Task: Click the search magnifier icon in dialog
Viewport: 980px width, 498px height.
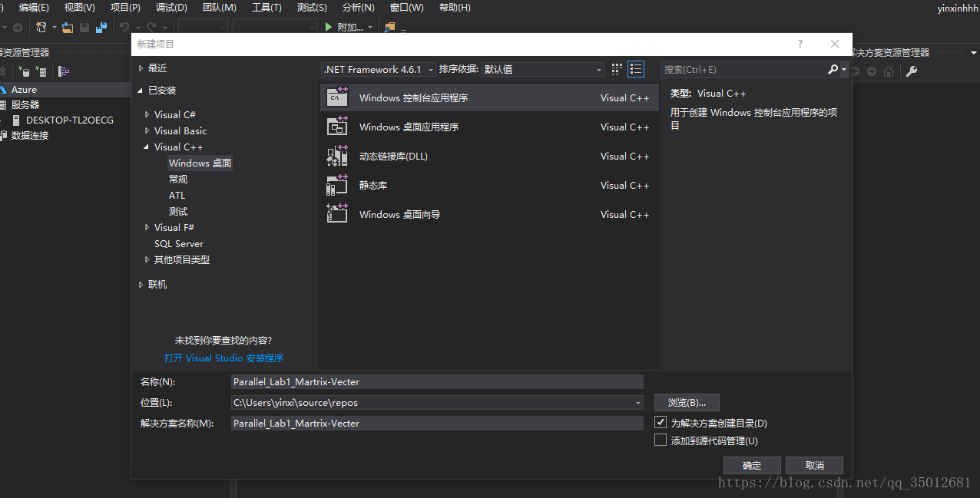Action: (x=833, y=69)
